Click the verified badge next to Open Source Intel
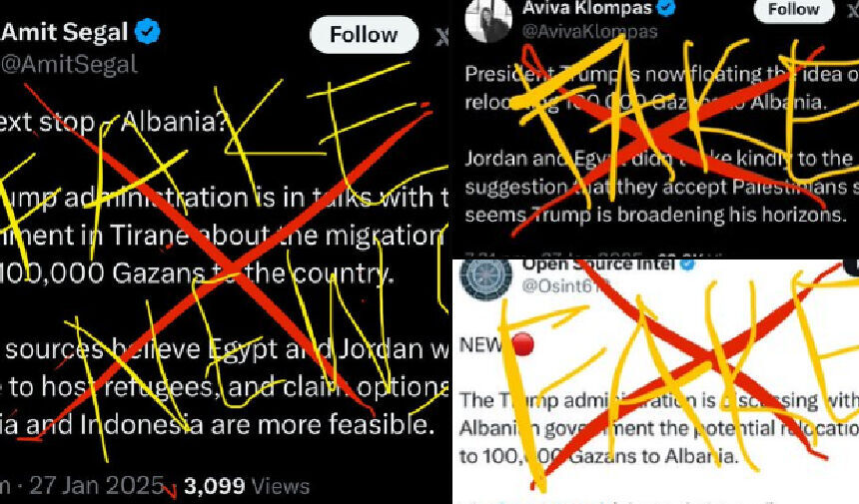The height and width of the screenshot is (504, 859). 687,264
